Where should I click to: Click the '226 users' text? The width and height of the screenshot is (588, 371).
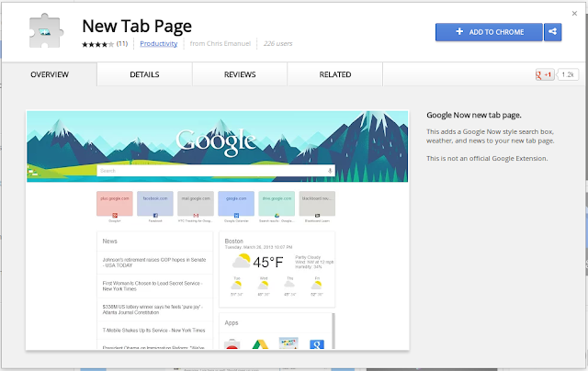click(277, 43)
